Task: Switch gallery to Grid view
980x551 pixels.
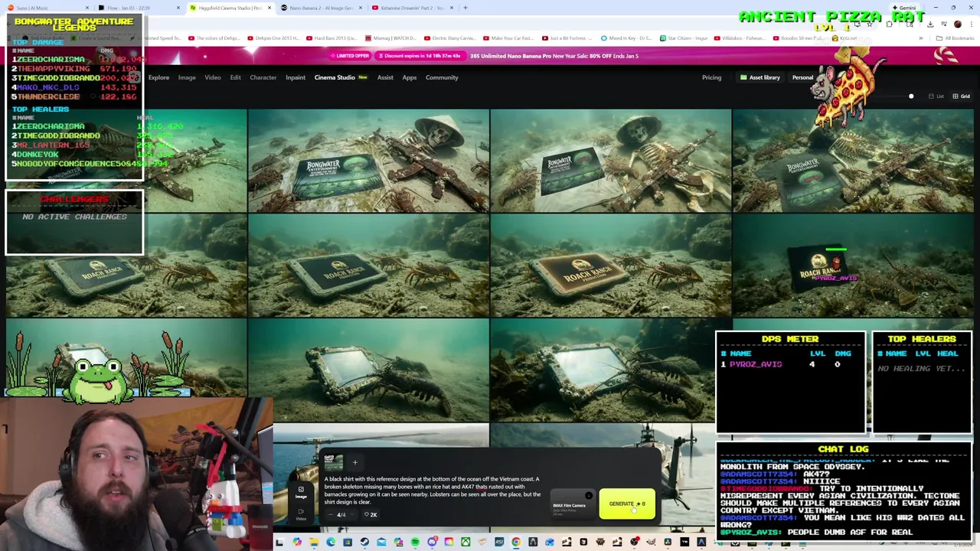Action: 961,96
